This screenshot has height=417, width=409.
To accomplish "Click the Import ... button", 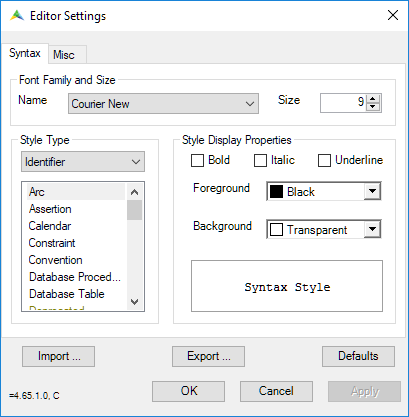I will (59, 356).
